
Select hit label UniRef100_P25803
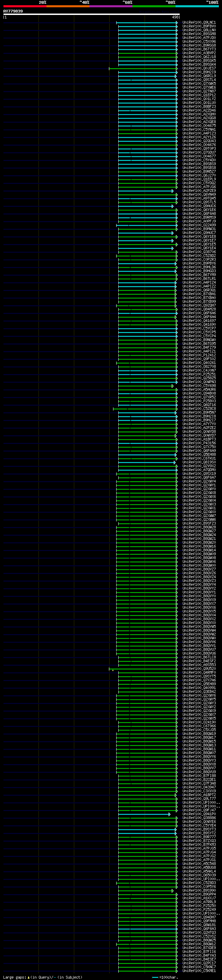click(199, 401)
